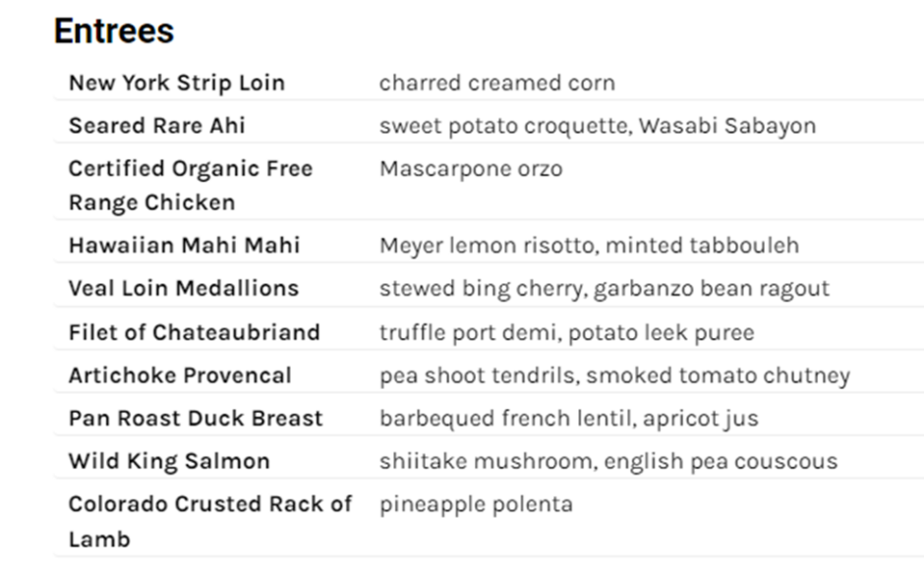Select the Artichoke Provencal entree
The width and height of the screenshot is (924, 569).
(x=180, y=375)
